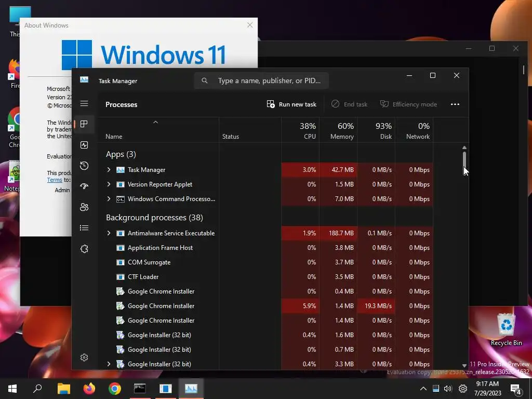The image size is (532, 399).
Task: Open Task Manager hamburger navigation menu
Action: [x=84, y=103]
